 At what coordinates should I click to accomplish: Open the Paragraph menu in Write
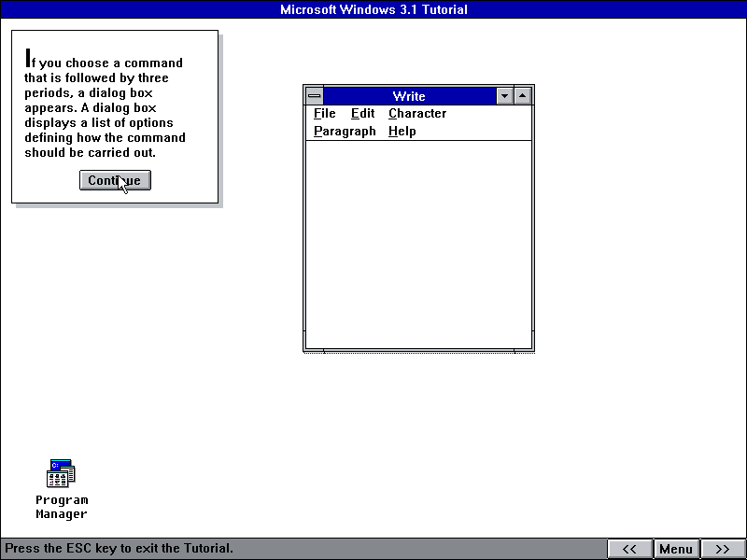tap(345, 132)
